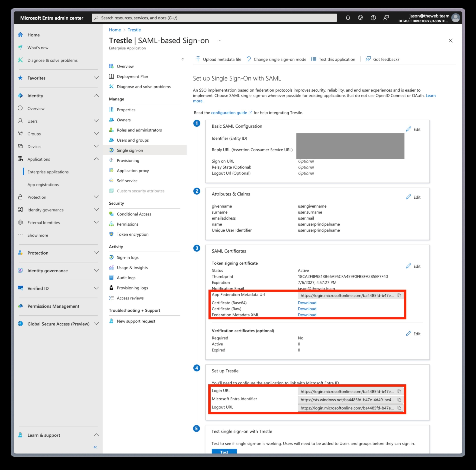This screenshot has height=470, width=476.
Task: Click the user avatar for jason@theweb.team
Action: coord(456,18)
